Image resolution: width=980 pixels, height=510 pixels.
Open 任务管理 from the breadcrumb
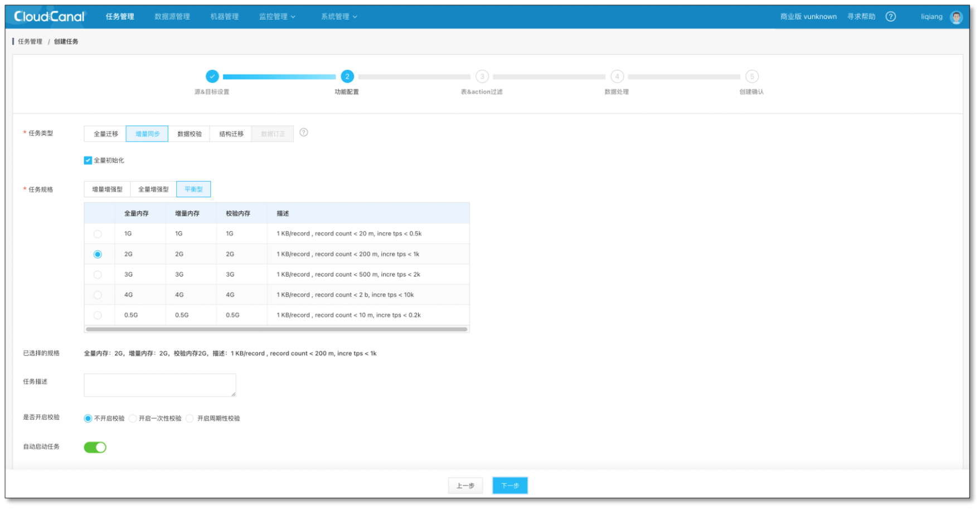click(x=28, y=41)
